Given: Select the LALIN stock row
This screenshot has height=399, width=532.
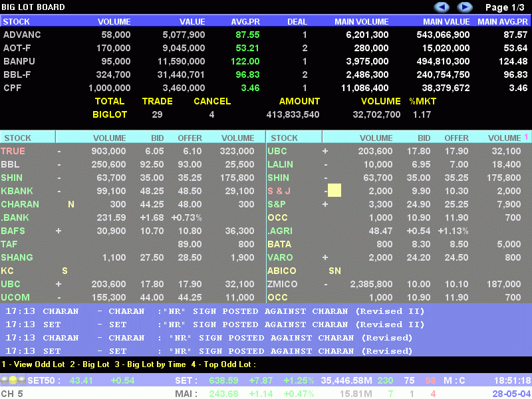Looking at the screenshot, I should tap(400, 164).
